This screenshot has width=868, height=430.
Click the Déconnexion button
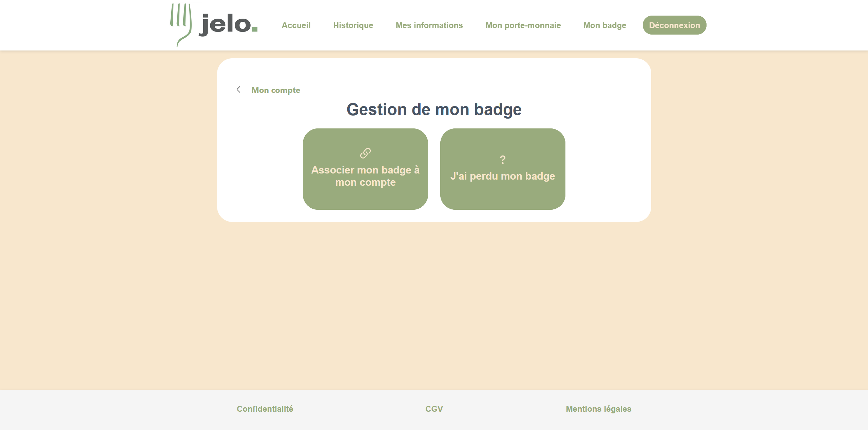point(674,25)
